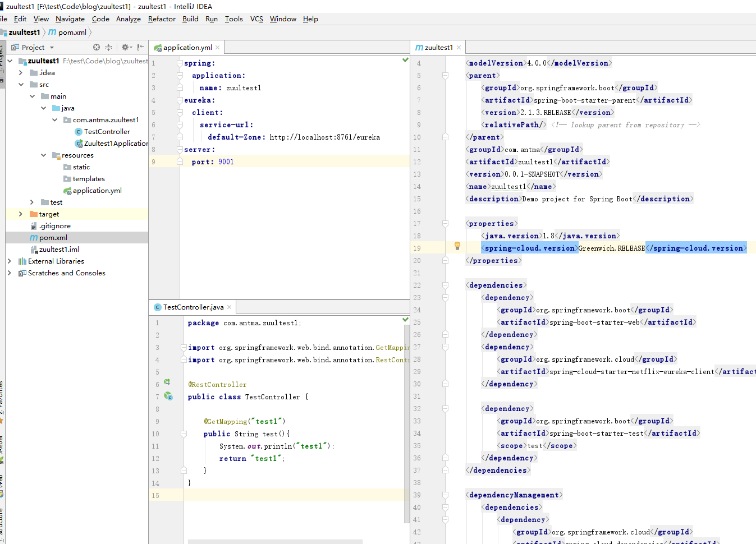Click the collapse all icon in Project panel

coord(108,48)
